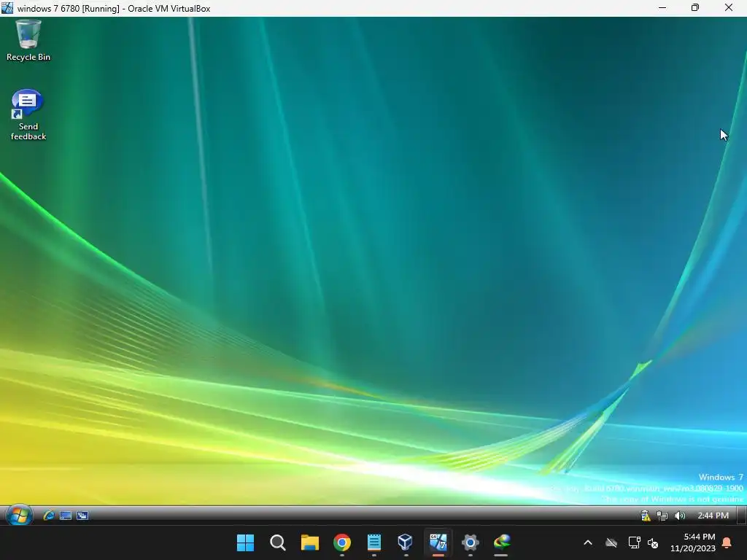Open VirtualBox Manager on the taskbar
This screenshot has height=560, width=747.
[406, 542]
